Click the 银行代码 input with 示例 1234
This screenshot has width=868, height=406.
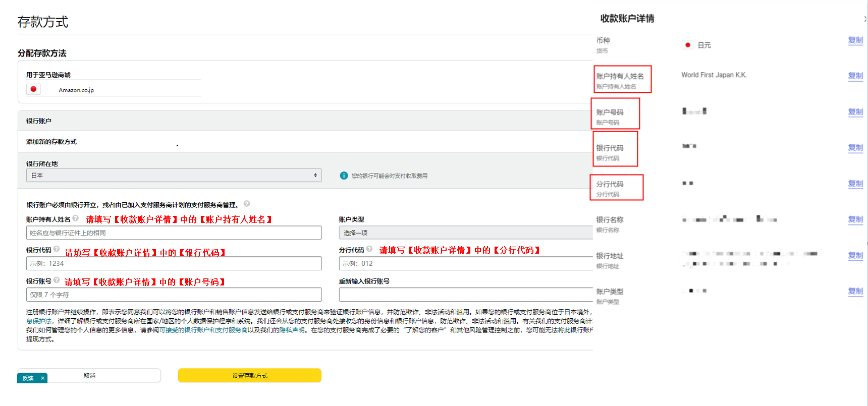click(x=174, y=263)
